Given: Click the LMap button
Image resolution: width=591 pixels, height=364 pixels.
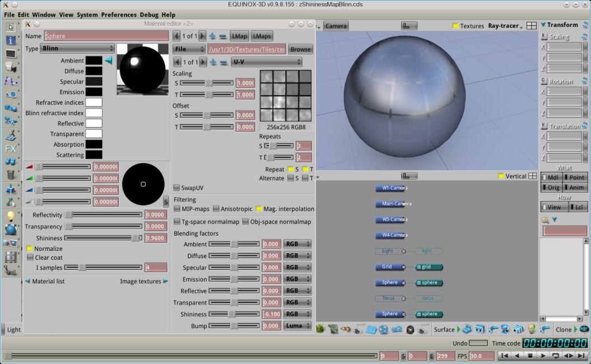Looking at the screenshot, I should click(239, 36).
